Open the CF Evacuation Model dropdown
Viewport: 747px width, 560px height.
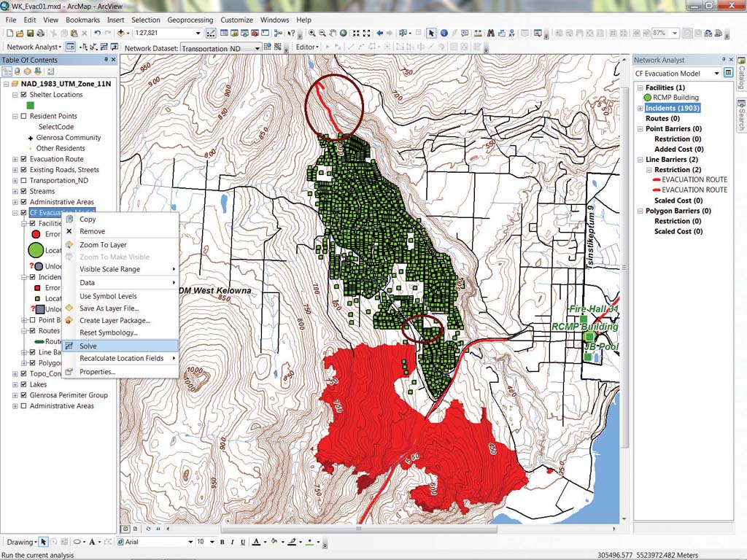[716, 74]
